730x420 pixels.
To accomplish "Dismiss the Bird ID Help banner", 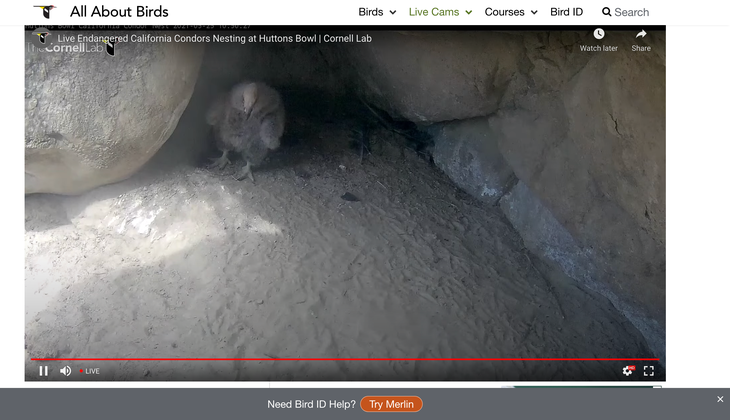I will 720,399.
